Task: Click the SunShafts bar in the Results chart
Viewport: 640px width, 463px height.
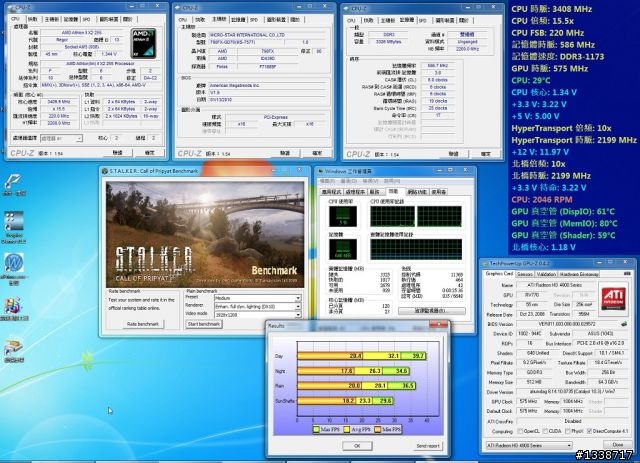Action: (345, 401)
